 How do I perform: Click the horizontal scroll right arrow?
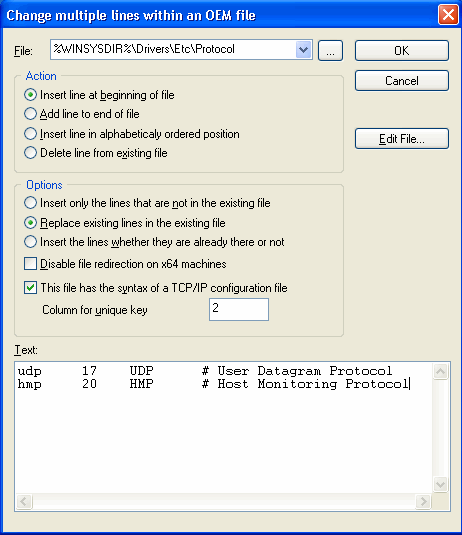[423, 502]
